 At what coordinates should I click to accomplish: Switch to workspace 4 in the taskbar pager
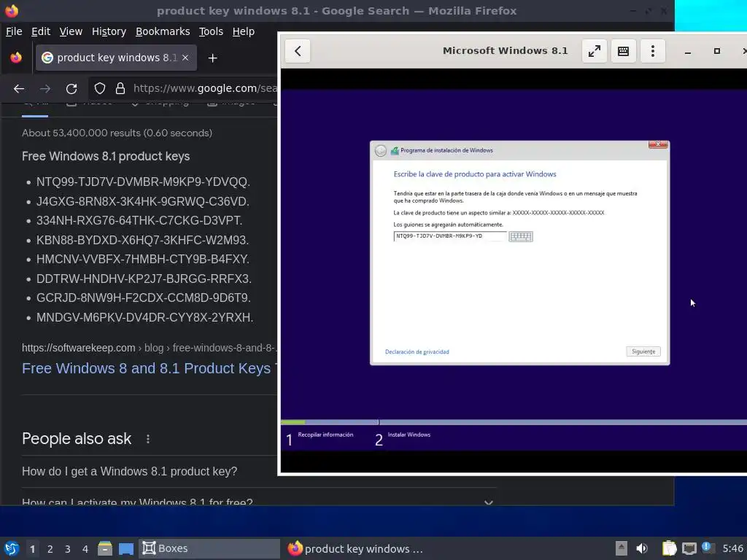click(x=85, y=549)
